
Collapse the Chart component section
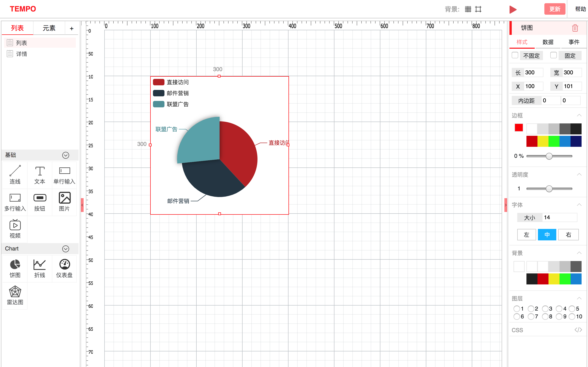tap(66, 249)
